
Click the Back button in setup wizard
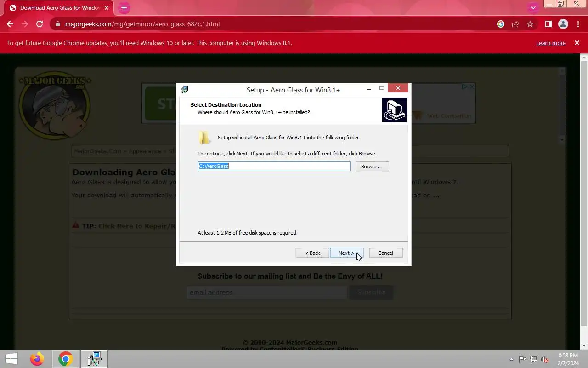point(312,253)
